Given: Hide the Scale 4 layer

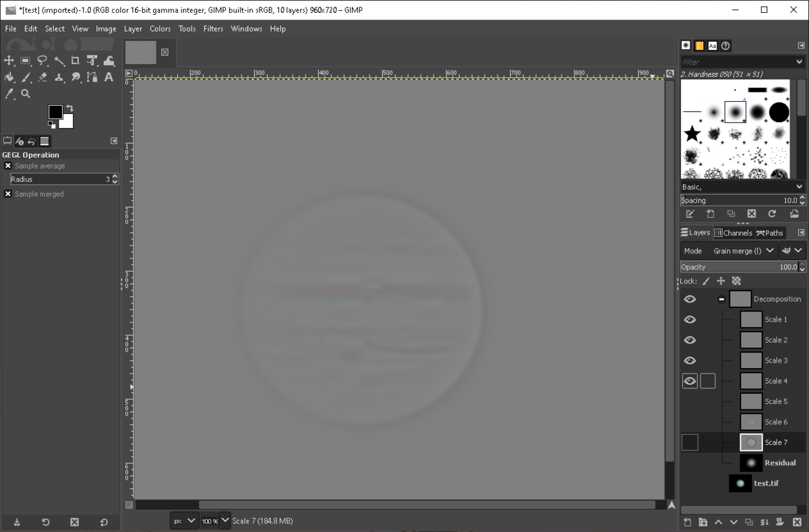Looking at the screenshot, I should [690, 381].
